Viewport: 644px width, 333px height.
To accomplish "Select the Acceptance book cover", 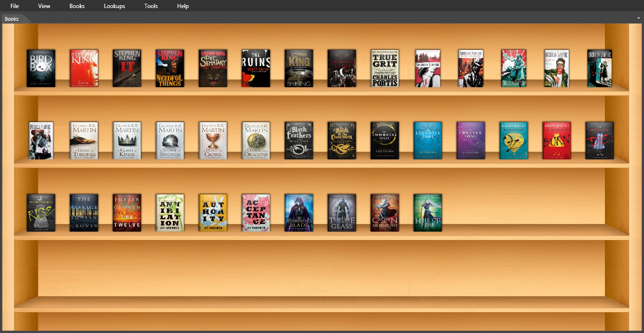I will [x=256, y=213].
